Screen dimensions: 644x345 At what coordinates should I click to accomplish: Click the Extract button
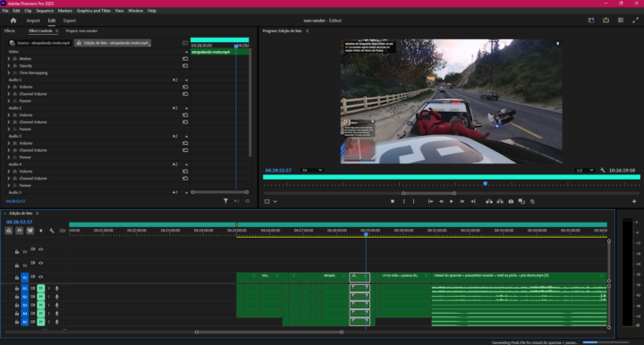click(x=500, y=201)
